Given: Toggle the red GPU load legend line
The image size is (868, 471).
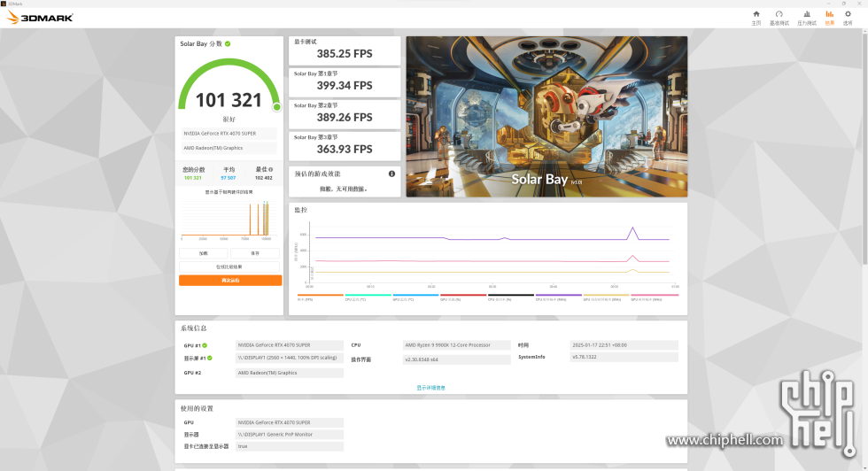Looking at the screenshot, I should 462,297.
